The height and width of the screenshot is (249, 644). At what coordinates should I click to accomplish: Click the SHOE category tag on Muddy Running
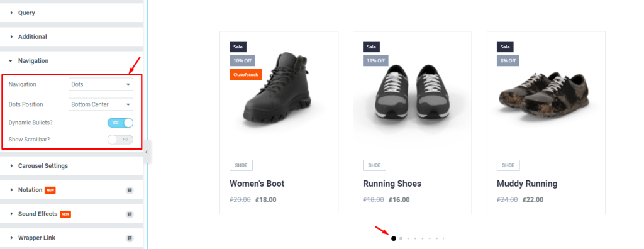pyautogui.click(x=508, y=165)
